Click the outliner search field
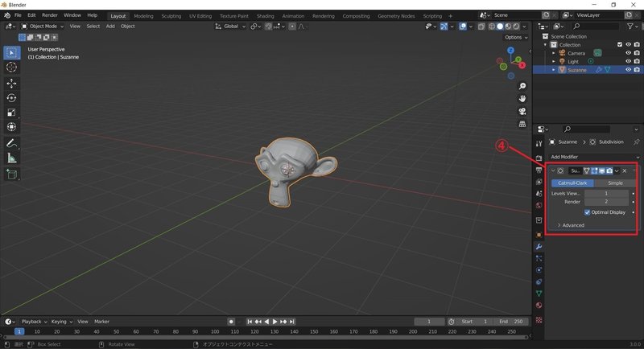The height and width of the screenshot is (349, 644). [595, 27]
